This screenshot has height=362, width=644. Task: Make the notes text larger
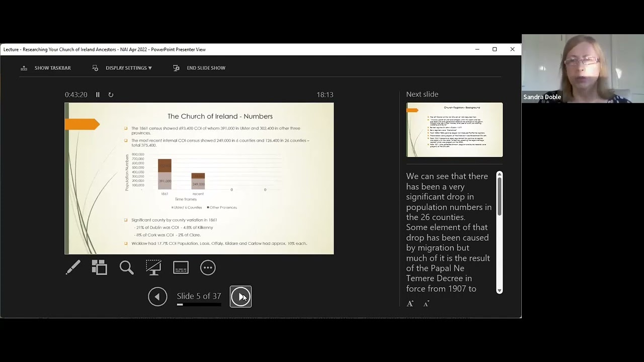[x=410, y=304]
